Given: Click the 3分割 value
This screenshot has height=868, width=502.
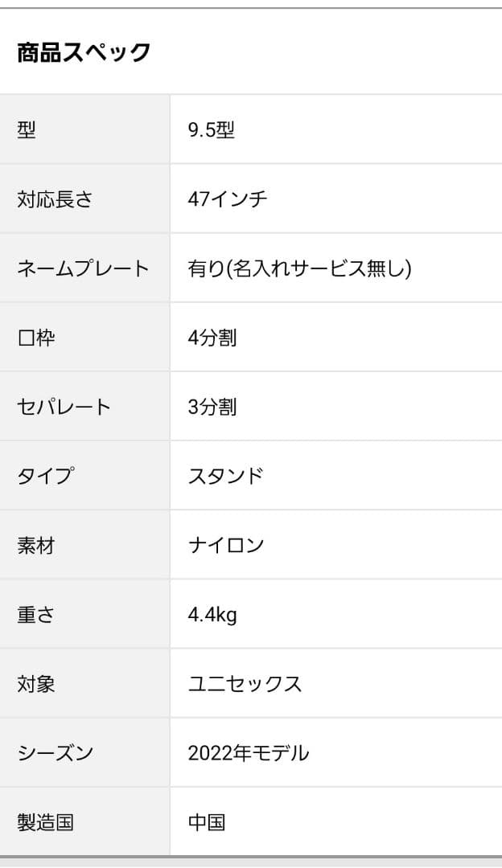Looking at the screenshot, I should point(212,407).
